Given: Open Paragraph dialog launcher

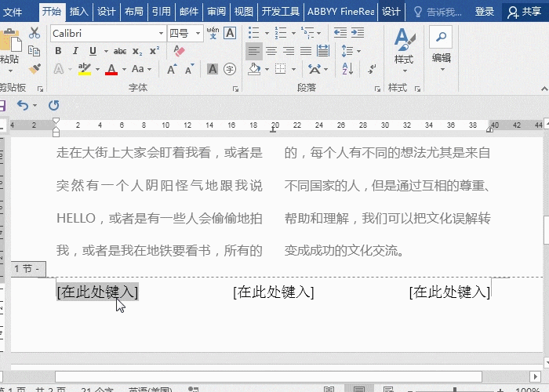Looking at the screenshot, I should [377, 89].
